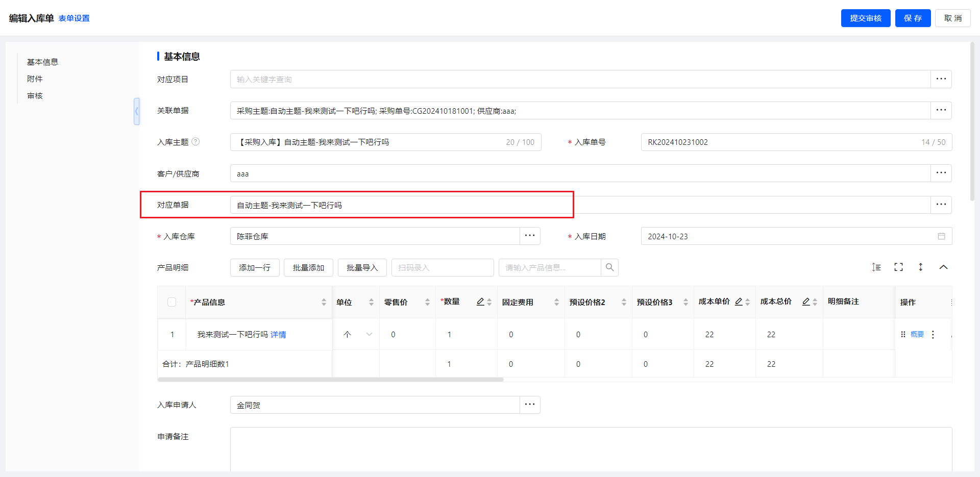The image size is (980, 477).
Task: Click the 提交审核 button
Action: [x=866, y=18]
